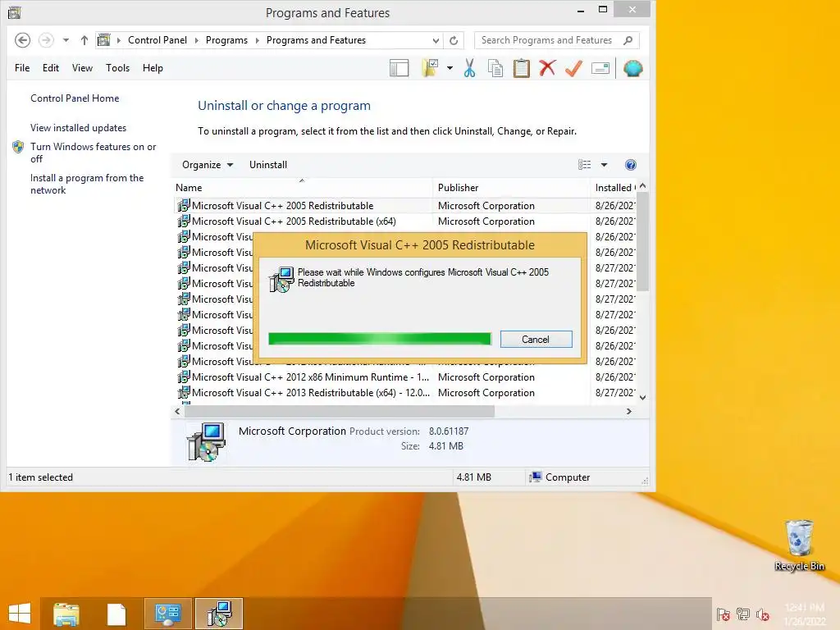Open the Edit menu

[51, 68]
